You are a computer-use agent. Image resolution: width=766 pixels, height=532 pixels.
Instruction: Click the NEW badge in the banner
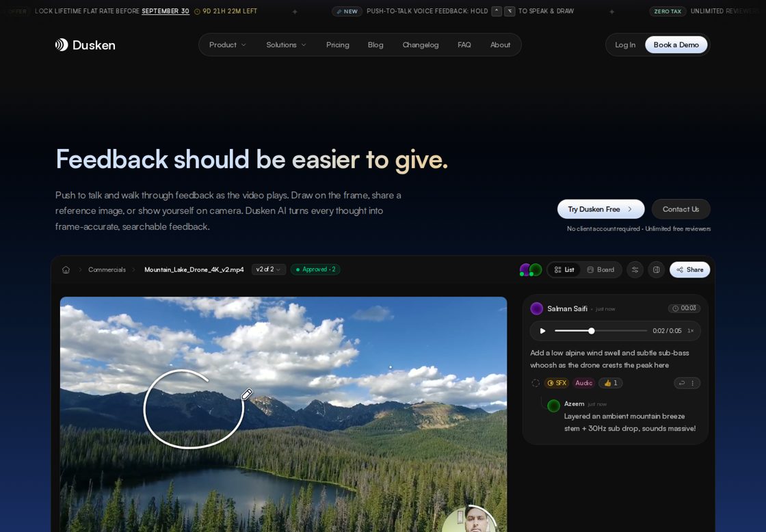[x=347, y=11]
